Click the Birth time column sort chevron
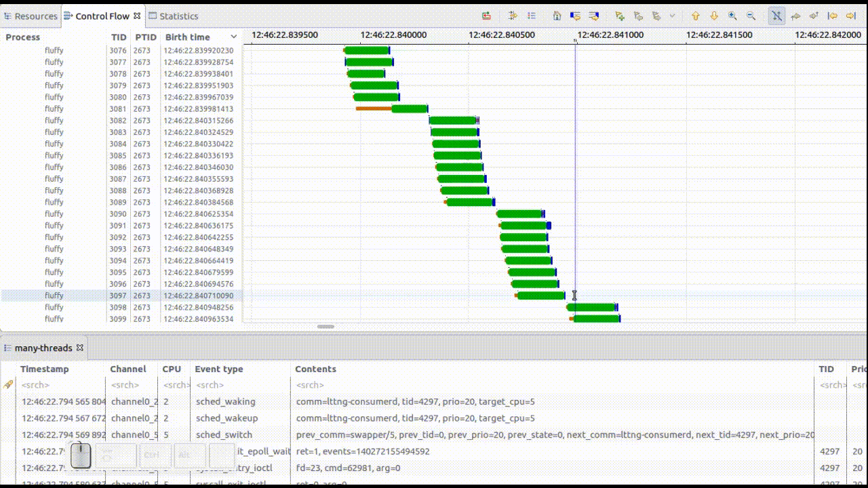This screenshot has height=488, width=868. click(234, 37)
